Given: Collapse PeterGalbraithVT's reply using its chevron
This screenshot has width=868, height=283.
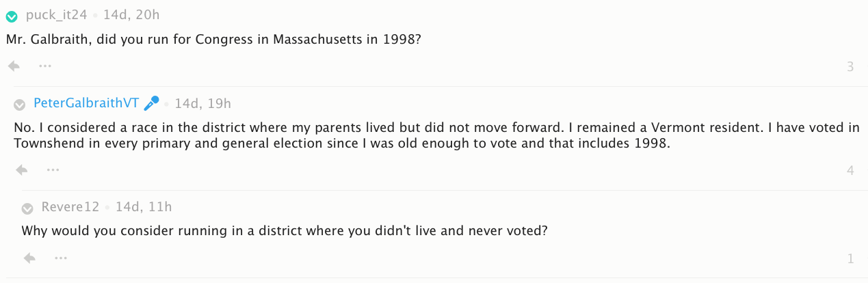Looking at the screenshot, I should click(x=20, y=105).
